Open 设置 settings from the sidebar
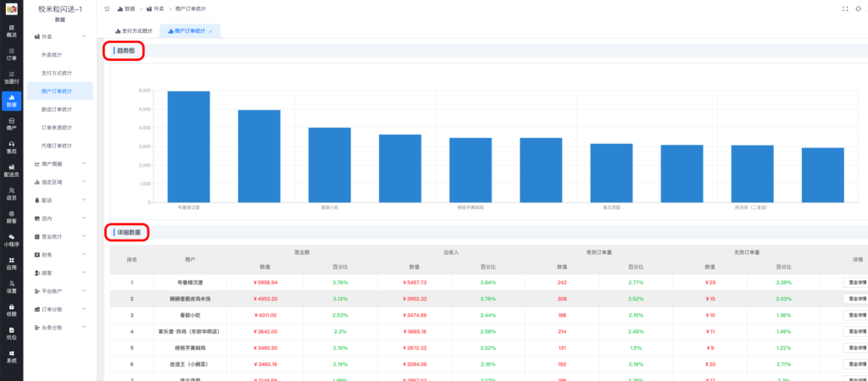This screenshot has height=381, width=868. tap(11, 286)
